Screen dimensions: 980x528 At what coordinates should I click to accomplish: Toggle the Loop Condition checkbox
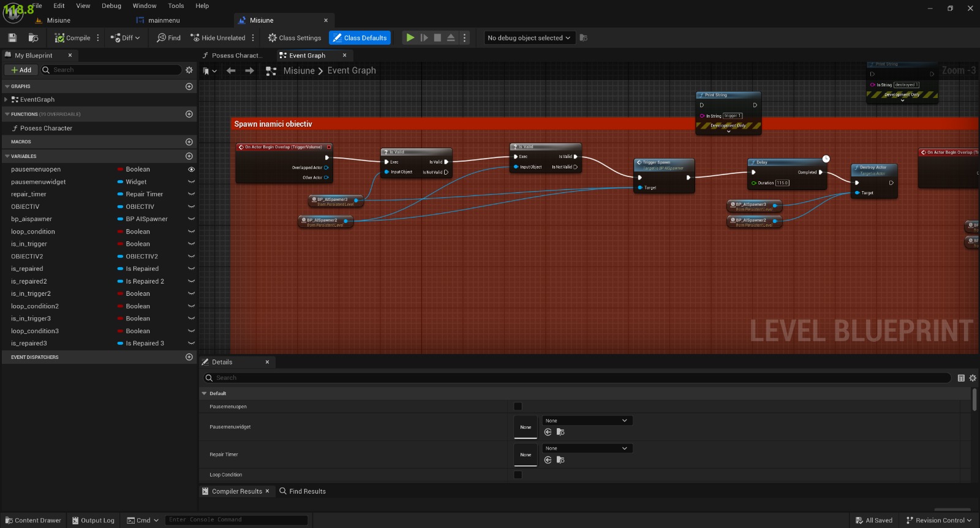518,475
